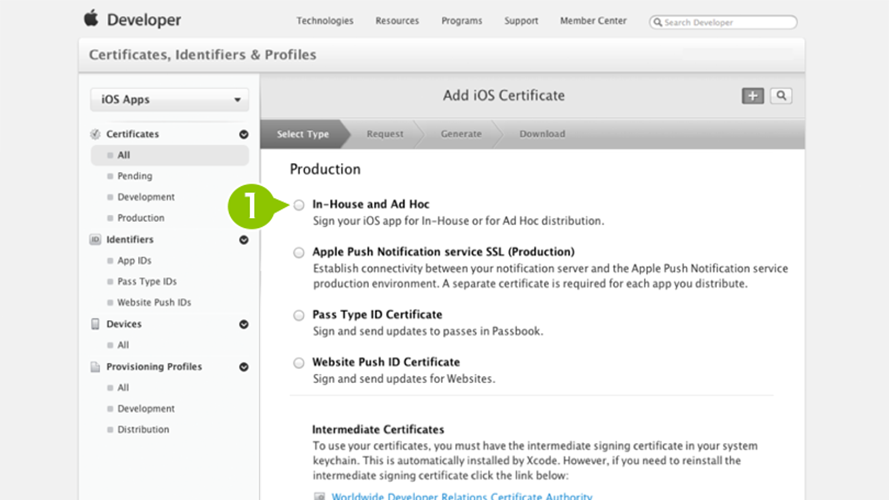Screen dimensions: 889x500
Task: Open Worldwide Developer Relations Certificate Authority link
Action: point(462,495)
